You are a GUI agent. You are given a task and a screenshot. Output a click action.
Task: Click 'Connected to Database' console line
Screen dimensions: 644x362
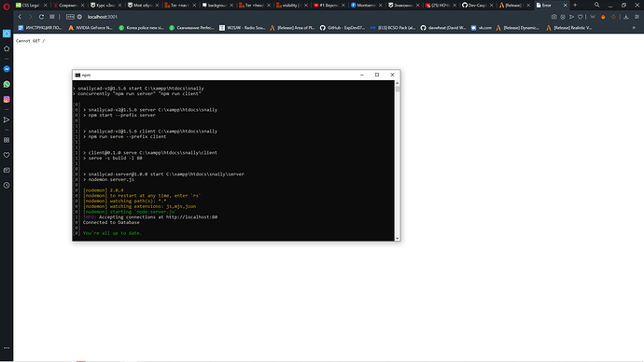(x=111, y=222)
